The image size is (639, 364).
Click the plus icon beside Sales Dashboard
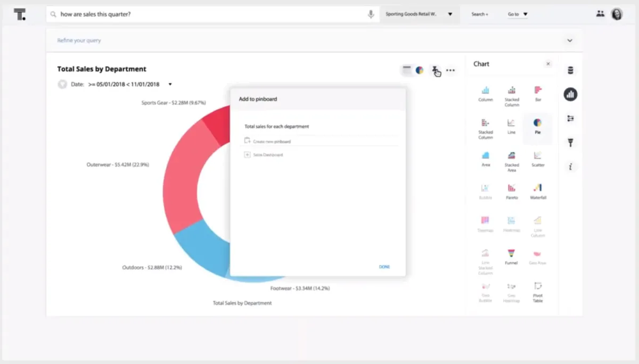pyautogui.click(x=247, y=154)
